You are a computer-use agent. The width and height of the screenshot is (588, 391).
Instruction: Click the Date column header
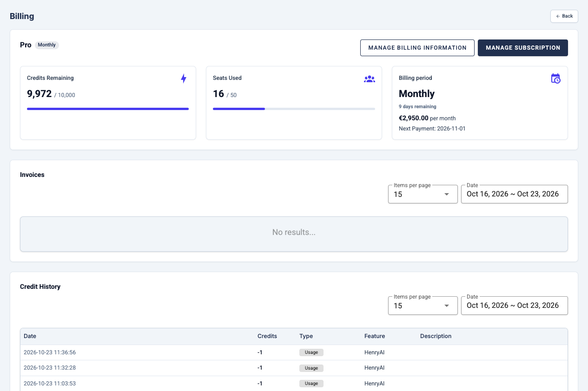(x=30, y=336)
